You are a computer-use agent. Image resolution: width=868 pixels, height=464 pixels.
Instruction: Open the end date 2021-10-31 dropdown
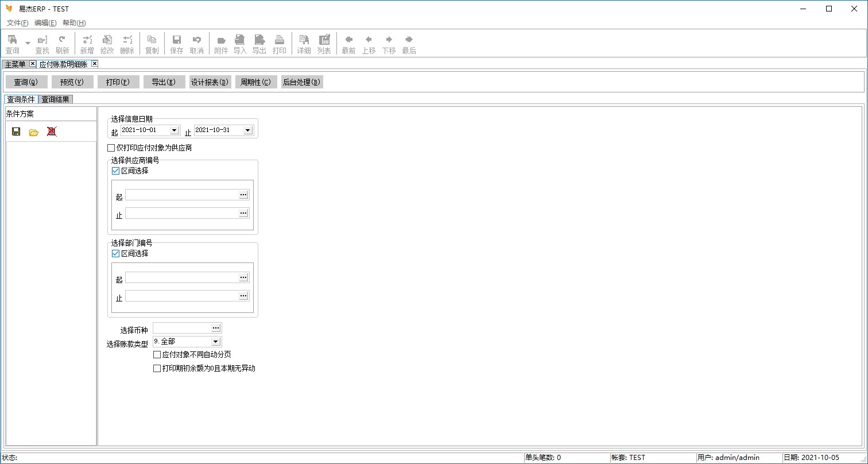pyautogui.click(x=247, y=130)
